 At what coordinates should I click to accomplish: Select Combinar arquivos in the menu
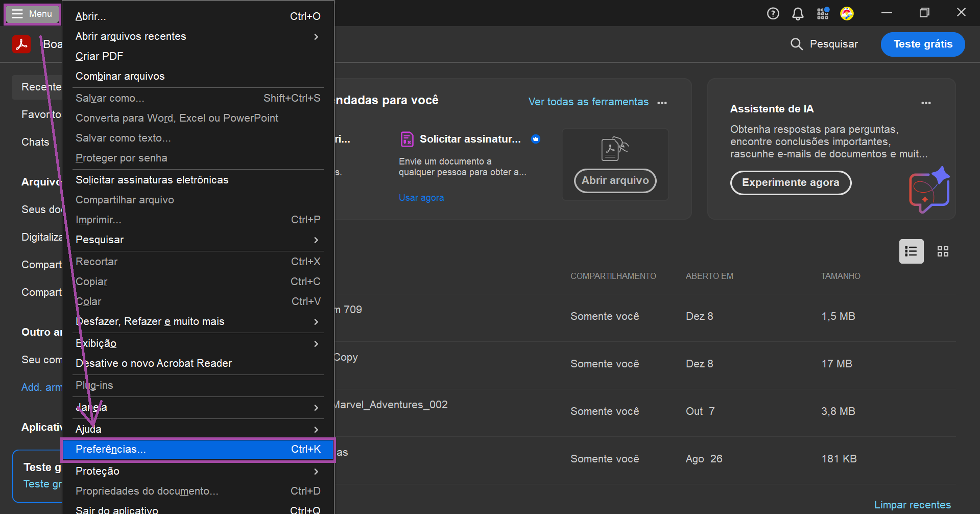(x=198, y=76)
